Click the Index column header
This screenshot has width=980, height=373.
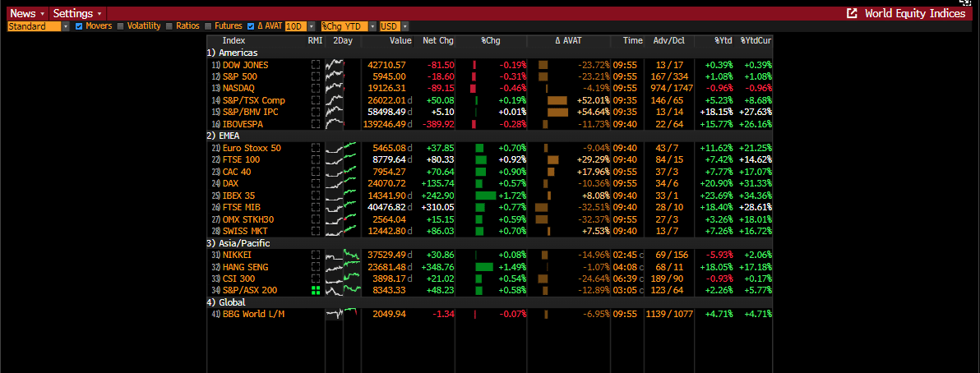pyautogui.click(x=233, y=40)
